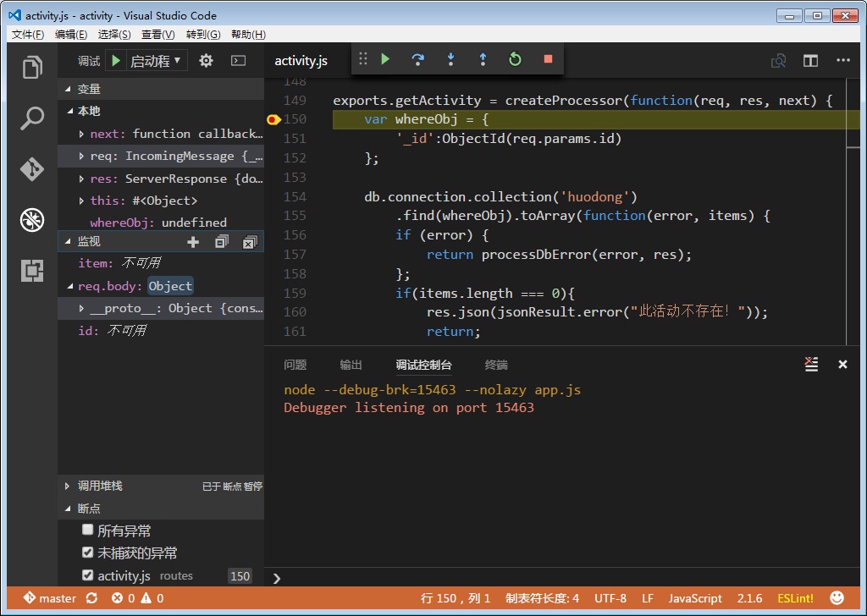Viewport: 867px width, 616px height.
Task: Select the activity.js editor tab
Action: coord(301,61)
